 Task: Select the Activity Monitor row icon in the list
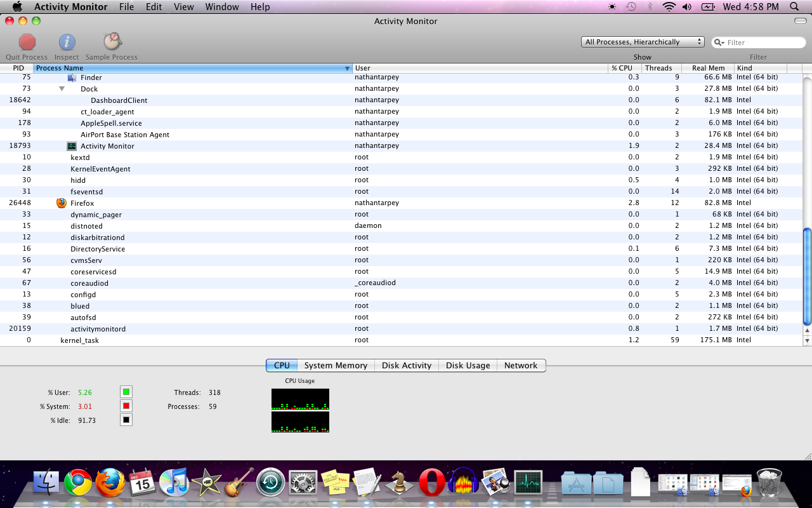click(72, 146)
